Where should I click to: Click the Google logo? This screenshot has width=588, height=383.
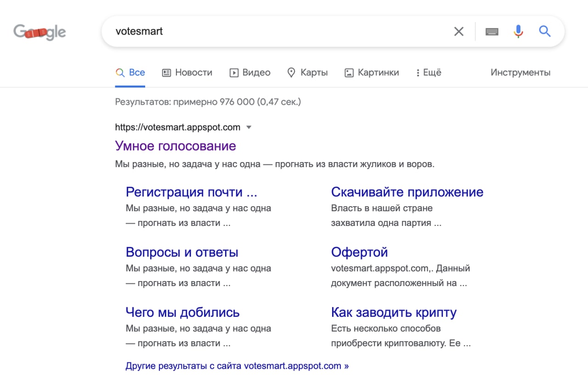(40, 32)
